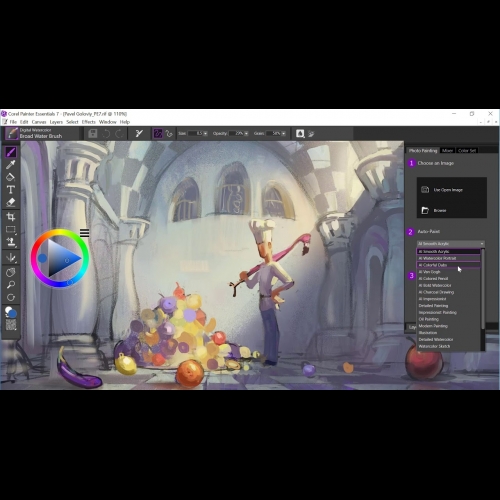Image resolution: width=500 pixels, height=500 pixels.
Task: Select the Text tool
Action: point(11,189)
